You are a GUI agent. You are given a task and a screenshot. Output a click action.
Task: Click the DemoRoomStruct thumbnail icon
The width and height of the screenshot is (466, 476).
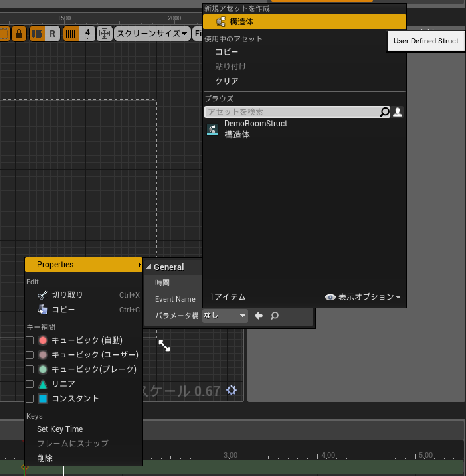click(212, 129)
